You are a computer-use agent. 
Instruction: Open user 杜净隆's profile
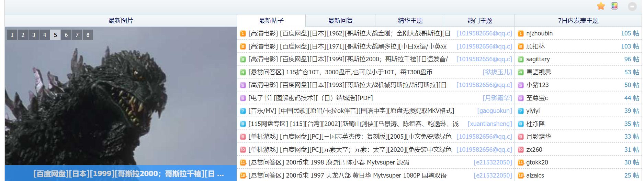[x=535, y=124]
